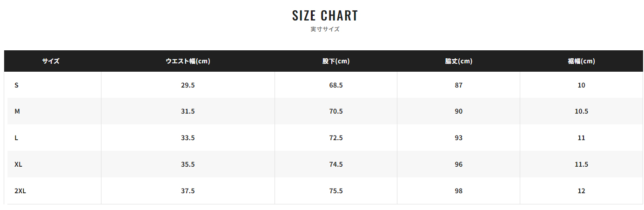
Task: Select the 脇丈(cm) column header
Action: [459, 61]
